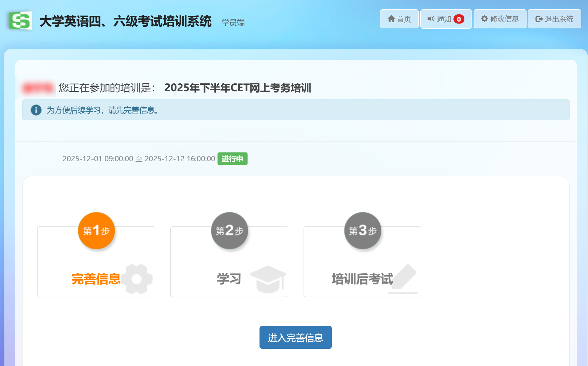Click the gear icon in 修改信息 button
This screenshot has height=366, width=588.
click(x=484, y=19)
